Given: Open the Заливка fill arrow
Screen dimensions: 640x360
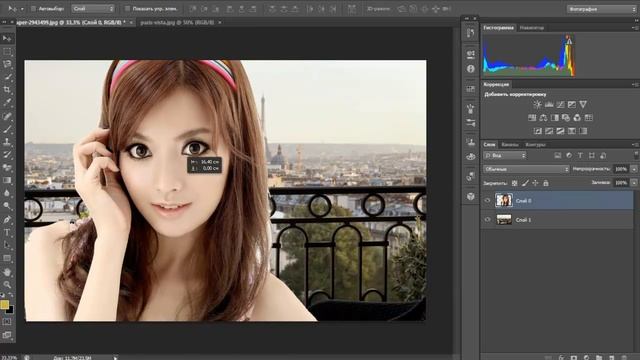Looking at the screenshot, I should [x=634, y=183].
